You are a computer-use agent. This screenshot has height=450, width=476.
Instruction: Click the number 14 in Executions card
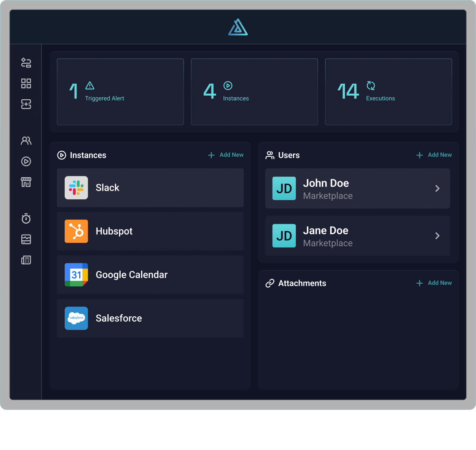coord(349,91)
